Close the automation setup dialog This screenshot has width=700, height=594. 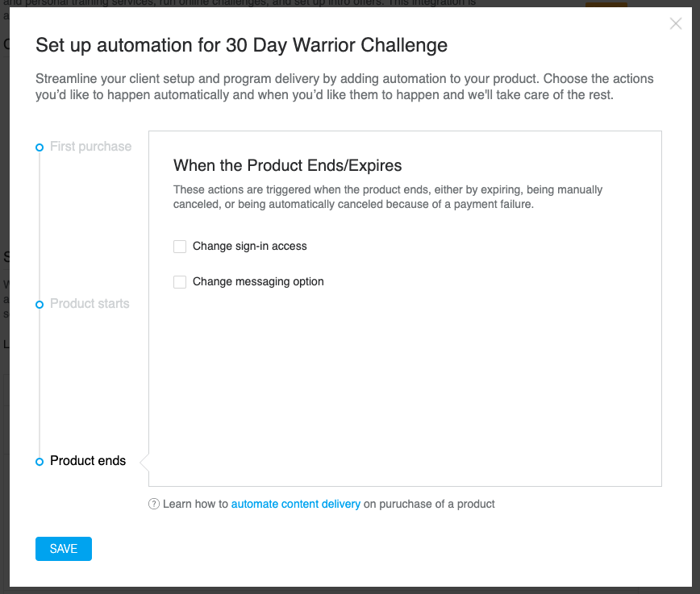pos(676,23)
